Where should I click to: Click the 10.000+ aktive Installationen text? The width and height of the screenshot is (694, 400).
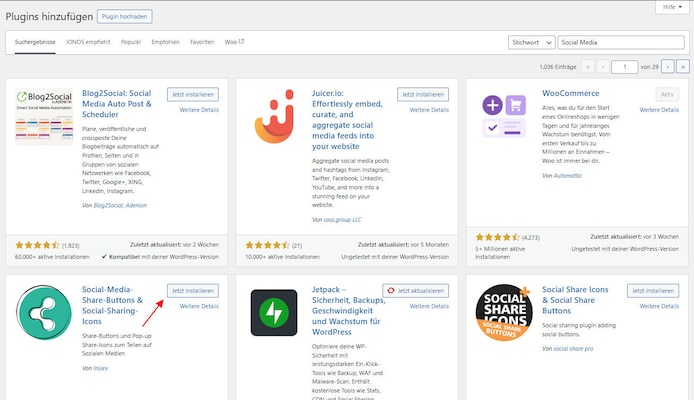(x=282, y=257)
